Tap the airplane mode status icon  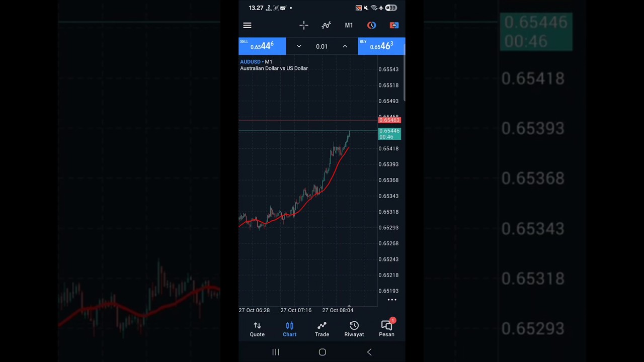pos(381,8)
